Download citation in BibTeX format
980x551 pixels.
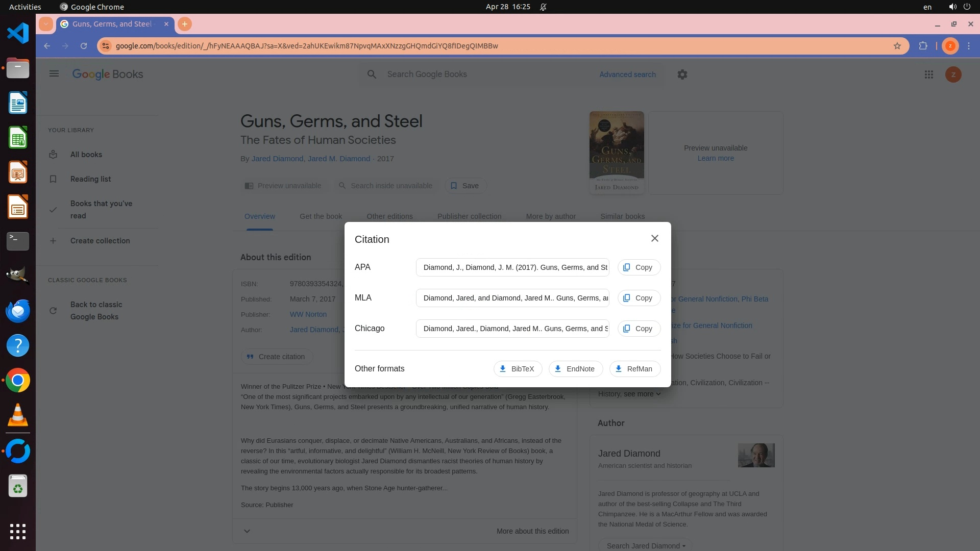click(517, 369)
